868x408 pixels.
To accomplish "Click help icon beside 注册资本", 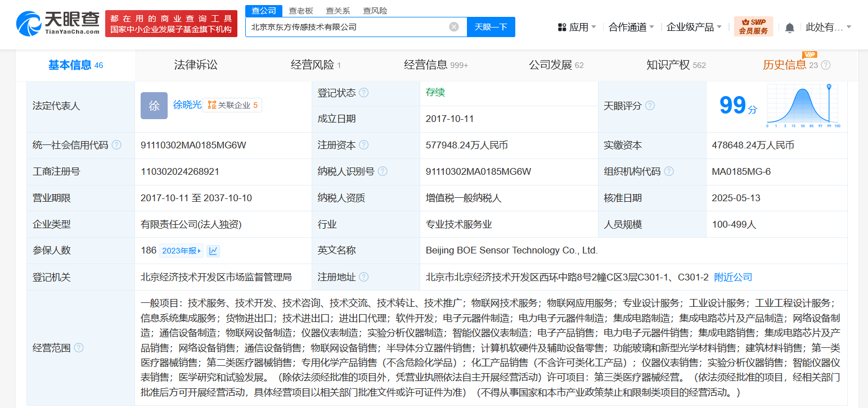I will click(364, 145).
